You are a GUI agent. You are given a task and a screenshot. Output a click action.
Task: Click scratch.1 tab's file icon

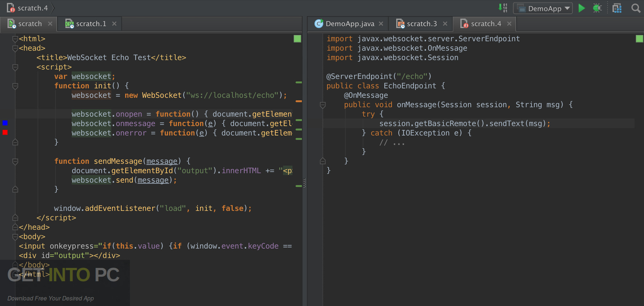coord(69,24)
